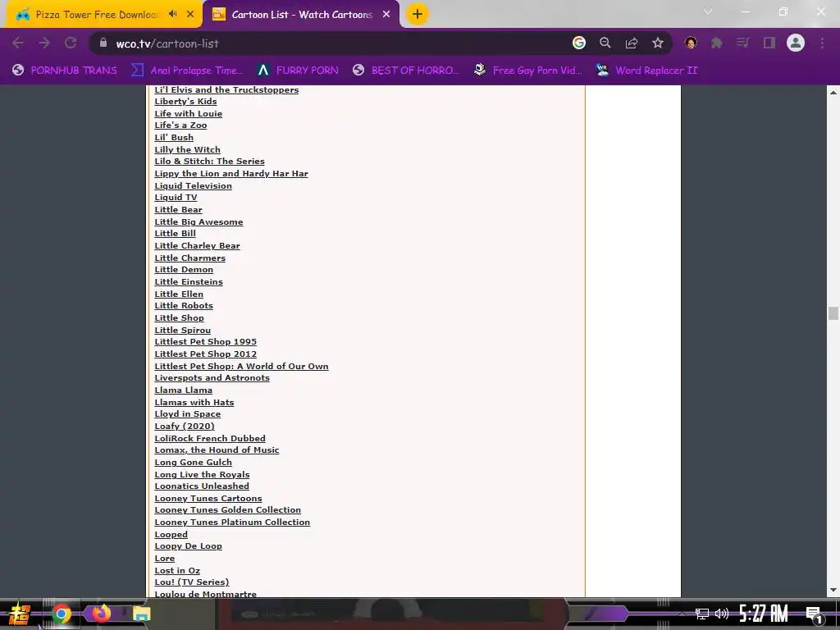This screenshot has height=630, width=840.
Task: Open the Extensions puzzle icon
Action: coord(716,43)
